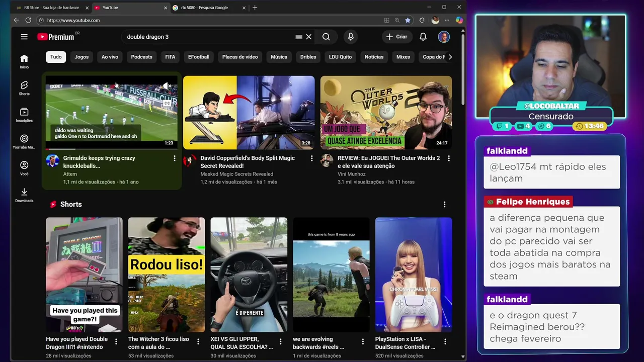Select the Podcasts filter chip
The image size is (644, 362).
[x=141, y=57]
